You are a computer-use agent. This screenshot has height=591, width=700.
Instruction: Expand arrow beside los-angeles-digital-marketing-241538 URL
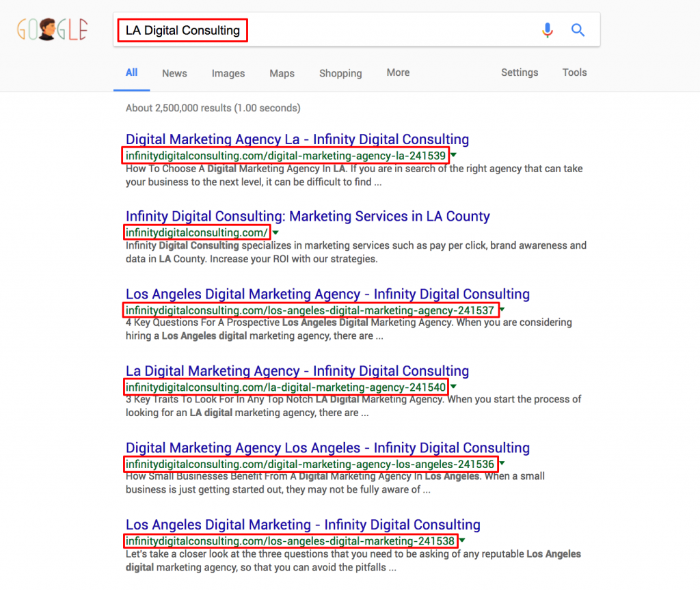(x=462, y=541)
